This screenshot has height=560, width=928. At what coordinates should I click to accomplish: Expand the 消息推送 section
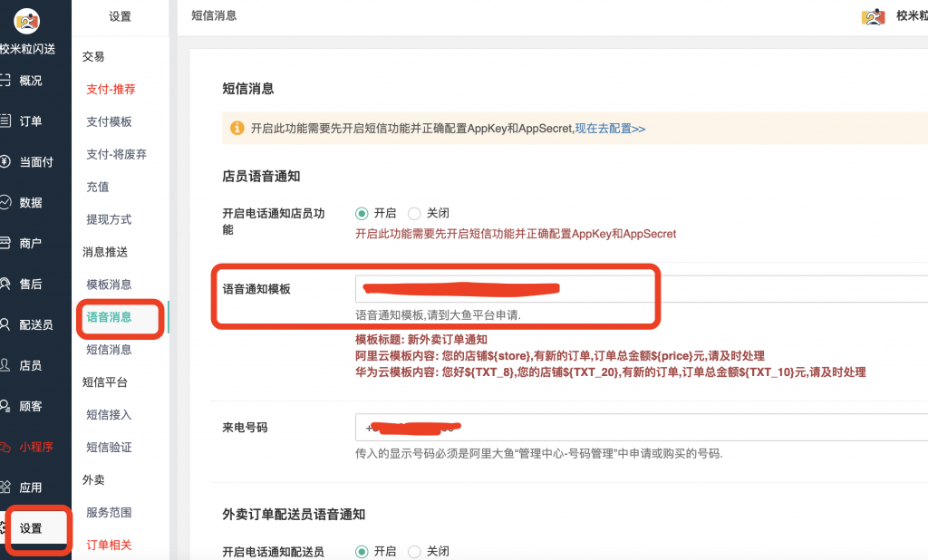coord(109,252)
